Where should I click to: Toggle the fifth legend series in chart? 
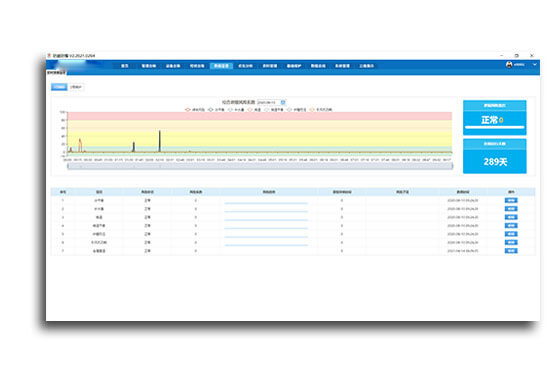pos(274,110)
